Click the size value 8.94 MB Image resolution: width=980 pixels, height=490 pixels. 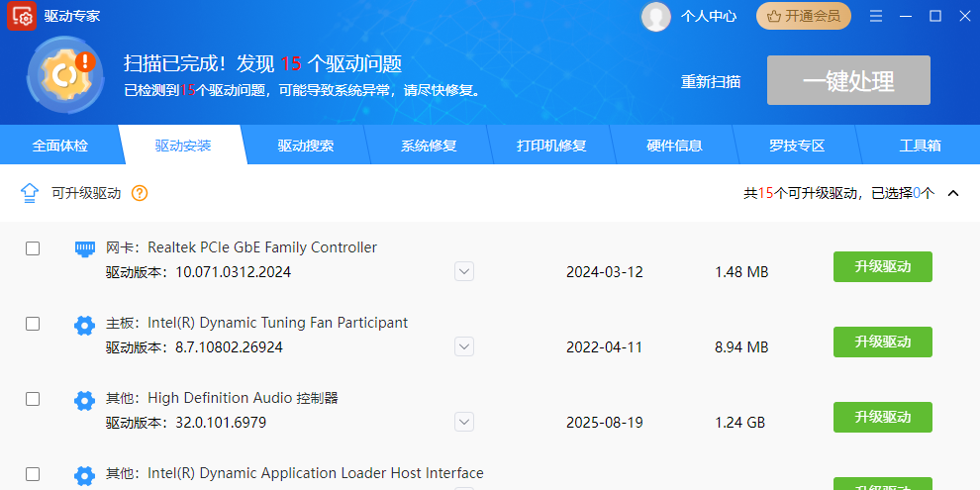click(x=741, y=346)
